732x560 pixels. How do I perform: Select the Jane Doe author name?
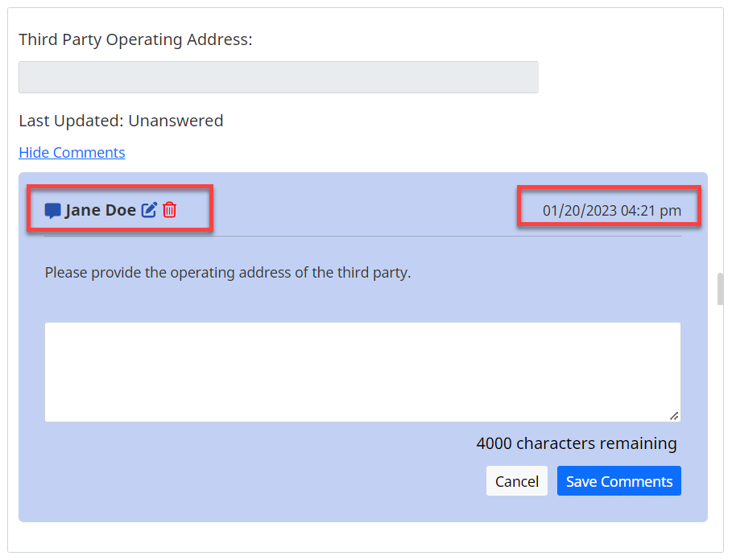101,210
